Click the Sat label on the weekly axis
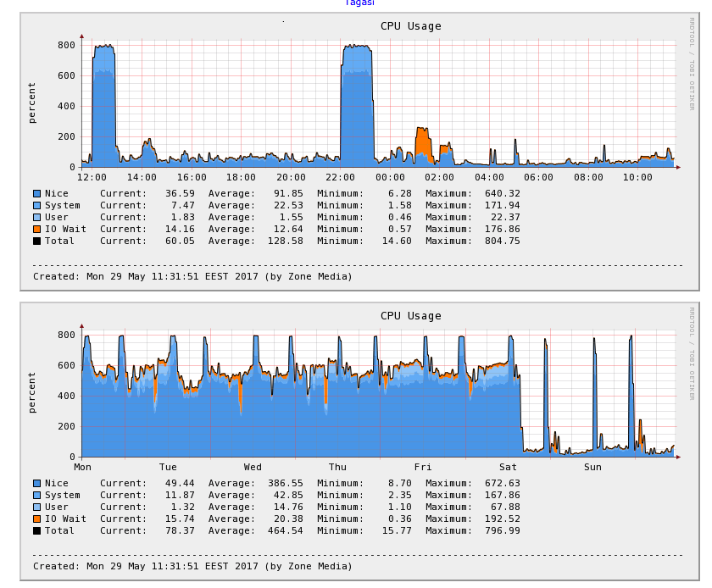The width and height of the screenshot is (712, 588). point(508,467)
